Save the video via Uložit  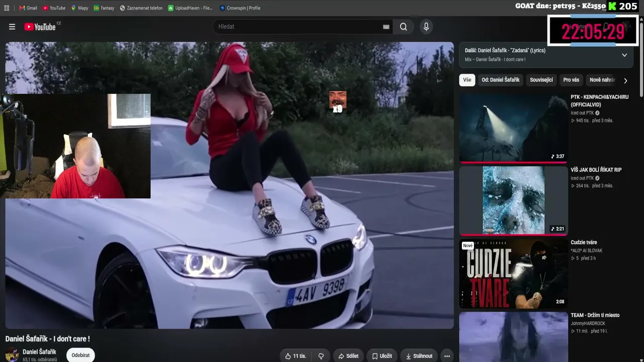[382, 356]
